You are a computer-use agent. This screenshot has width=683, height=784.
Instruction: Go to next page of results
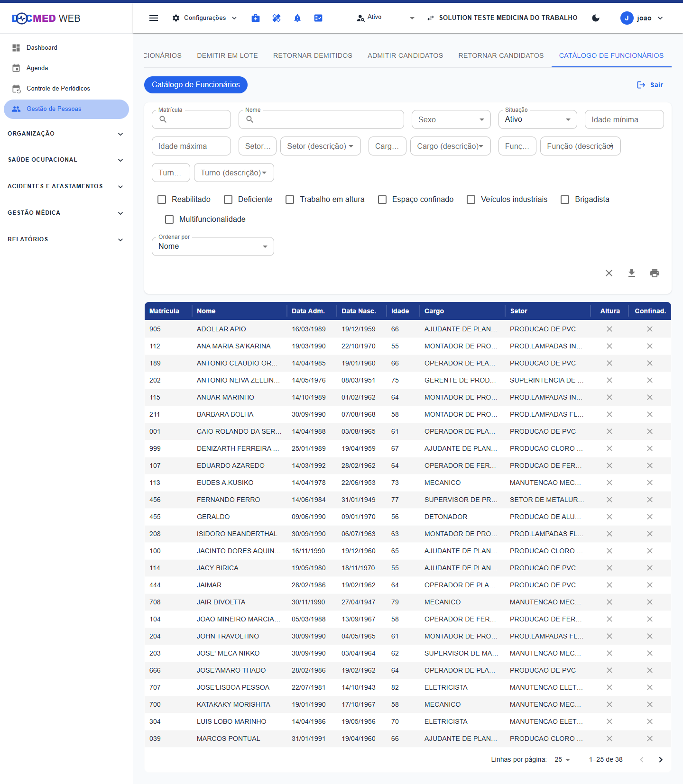(661, 760)
